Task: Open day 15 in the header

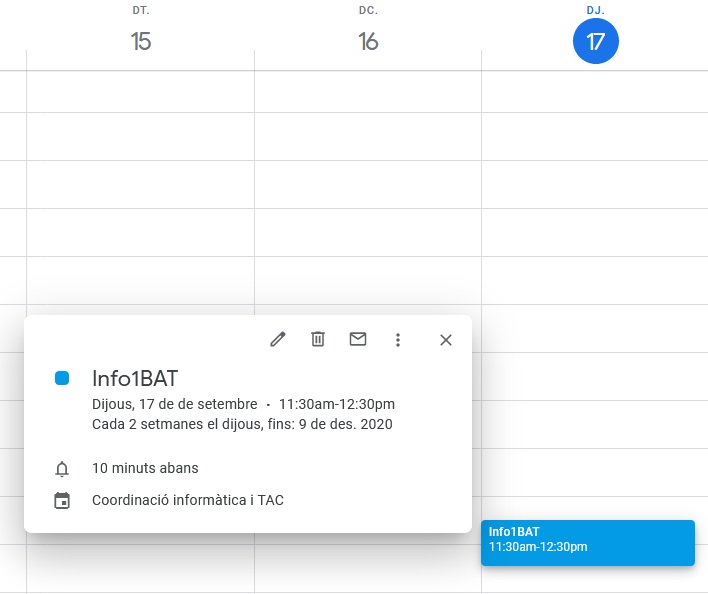Action: pyautogui.click(x=141, y=41)
